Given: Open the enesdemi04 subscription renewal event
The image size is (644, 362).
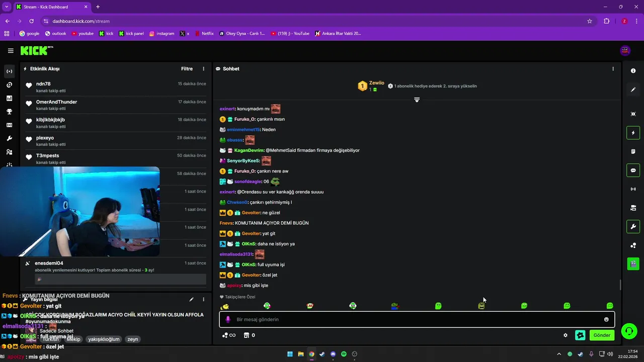Looking at the screenshot, I should pos(116,273).
